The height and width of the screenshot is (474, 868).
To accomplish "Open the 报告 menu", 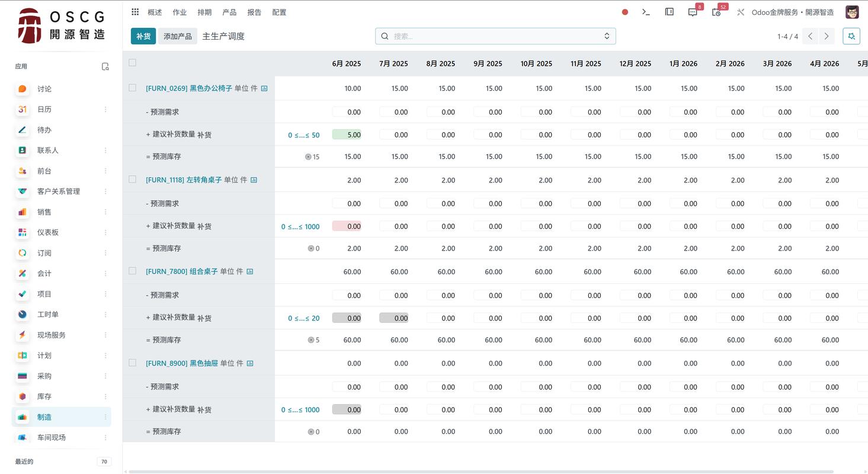I will pos(254,12).
